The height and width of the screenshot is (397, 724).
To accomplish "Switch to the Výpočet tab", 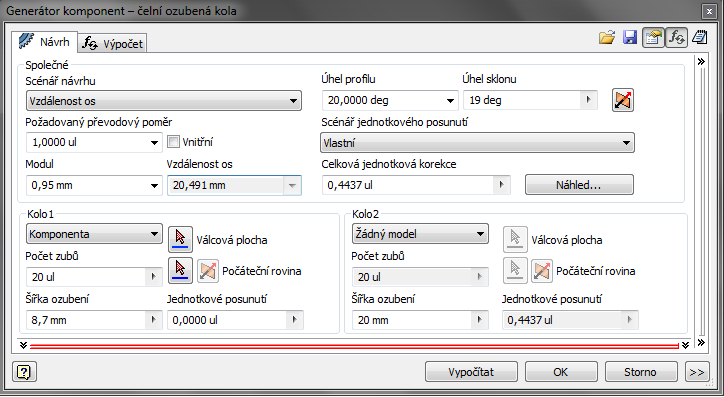I will pos(113,43).
